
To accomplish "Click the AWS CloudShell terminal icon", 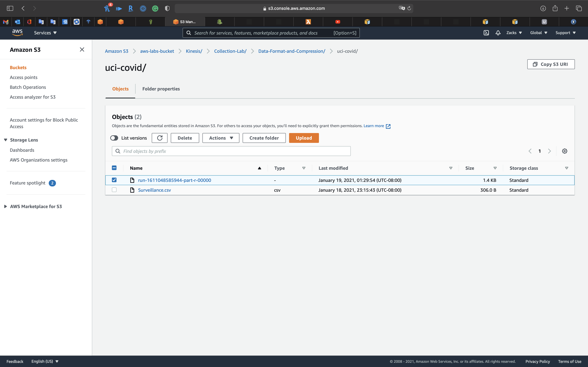I will tap(486, 33).
